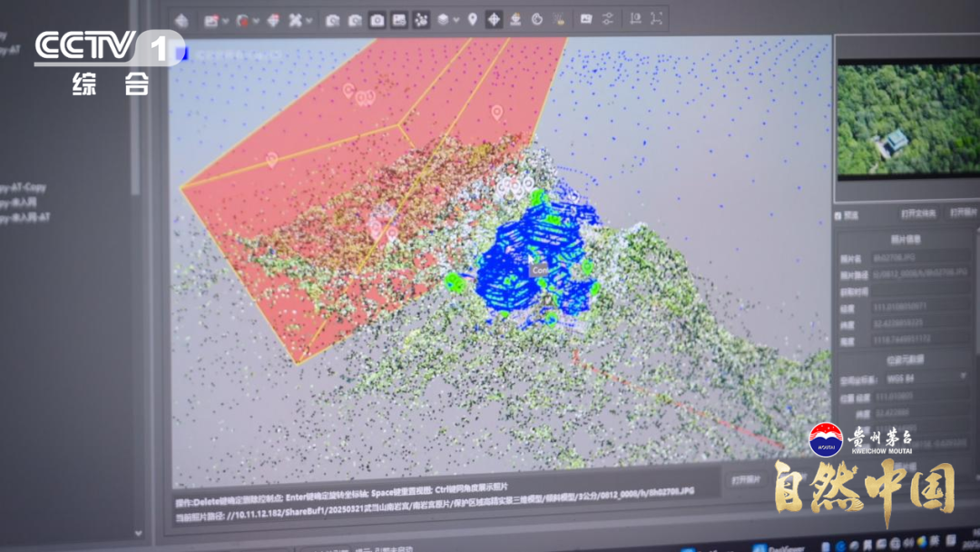The width and height of the screenshot is (980, 552).
Task: Click the 纬度 field under 位置元数据
Action: pos(922,412)
